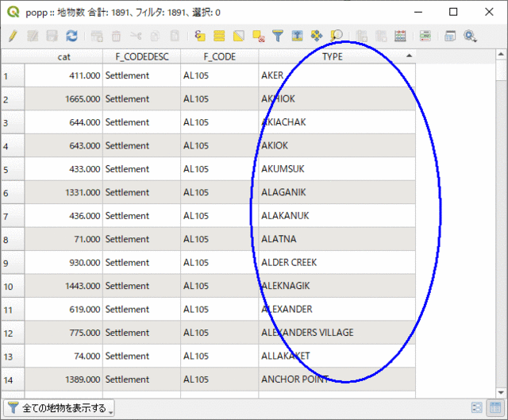Click the ALATNA cell

click(x=337, y=239)
